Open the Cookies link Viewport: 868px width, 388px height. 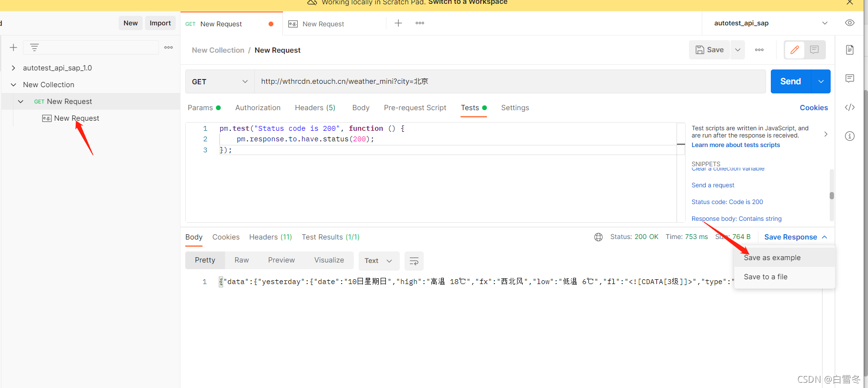coord(814,108)
